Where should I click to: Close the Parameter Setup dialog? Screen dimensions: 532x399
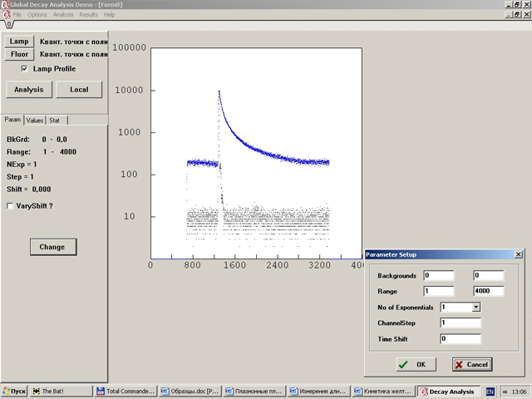(x=518, y=254)
